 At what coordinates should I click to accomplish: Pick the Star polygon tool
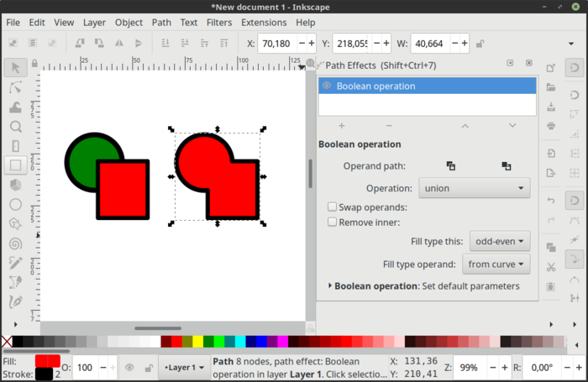[x=15, y=223]
